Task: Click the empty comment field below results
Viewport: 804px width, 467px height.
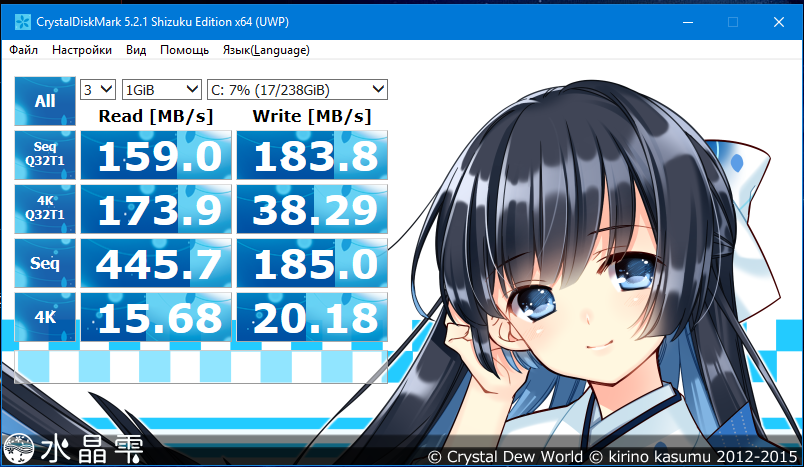Action: point(200,367)
